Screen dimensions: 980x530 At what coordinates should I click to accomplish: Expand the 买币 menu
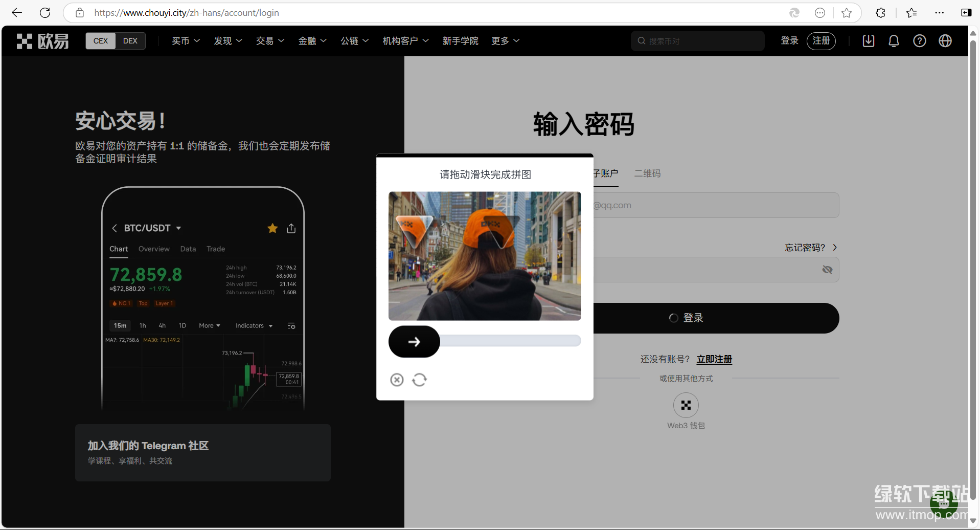pyautogui.click(x=186, y=41)
